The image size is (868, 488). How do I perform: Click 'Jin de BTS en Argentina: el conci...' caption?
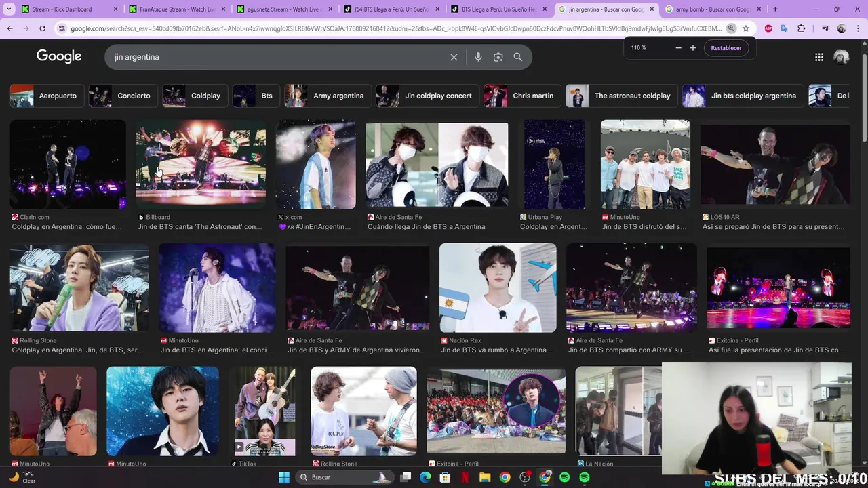point(217,350)
